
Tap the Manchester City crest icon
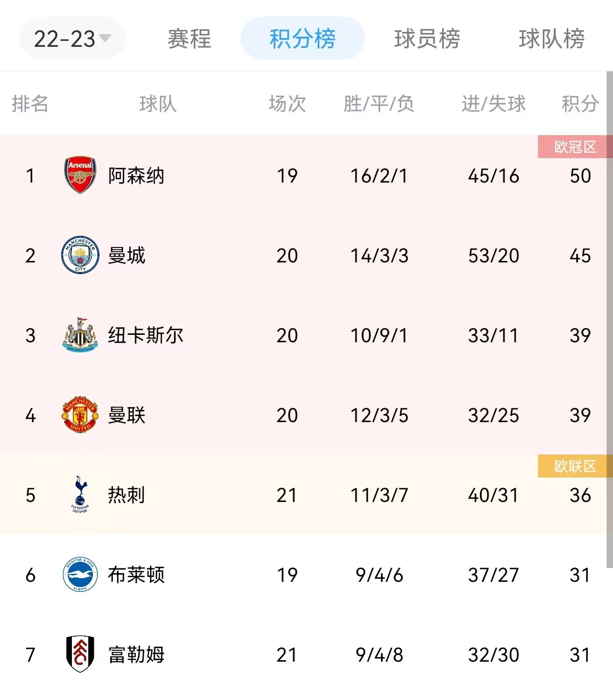coord(80,255)
